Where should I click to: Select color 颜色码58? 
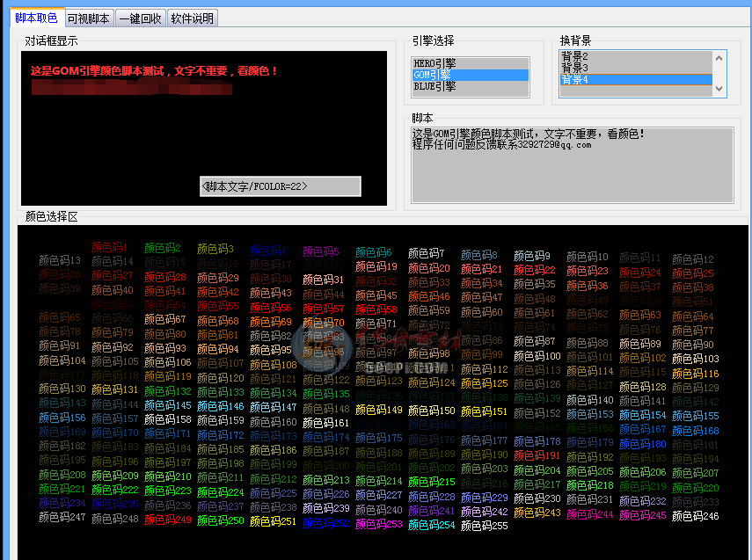tap(376, 309)
